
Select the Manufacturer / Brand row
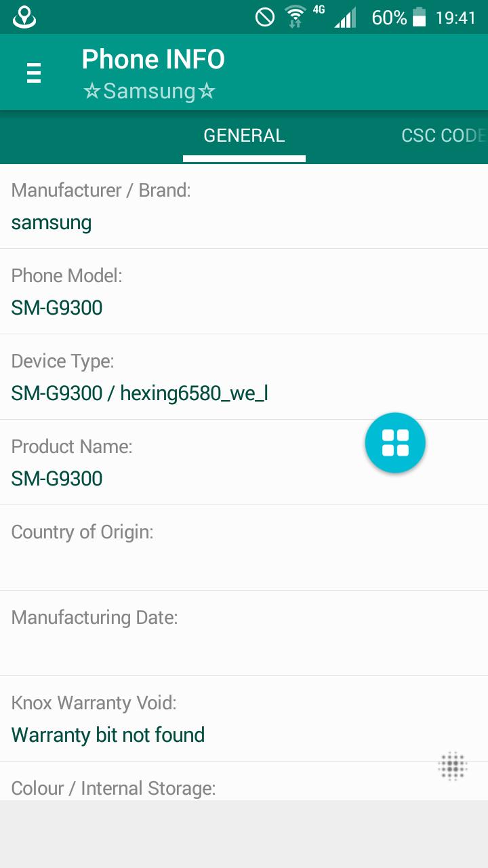click(x=244, y=207)
